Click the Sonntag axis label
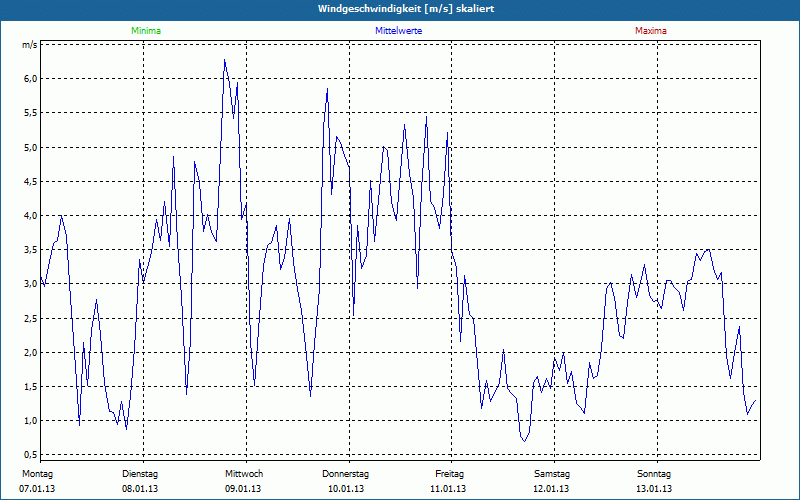800x500 pixels. point(654,474)
